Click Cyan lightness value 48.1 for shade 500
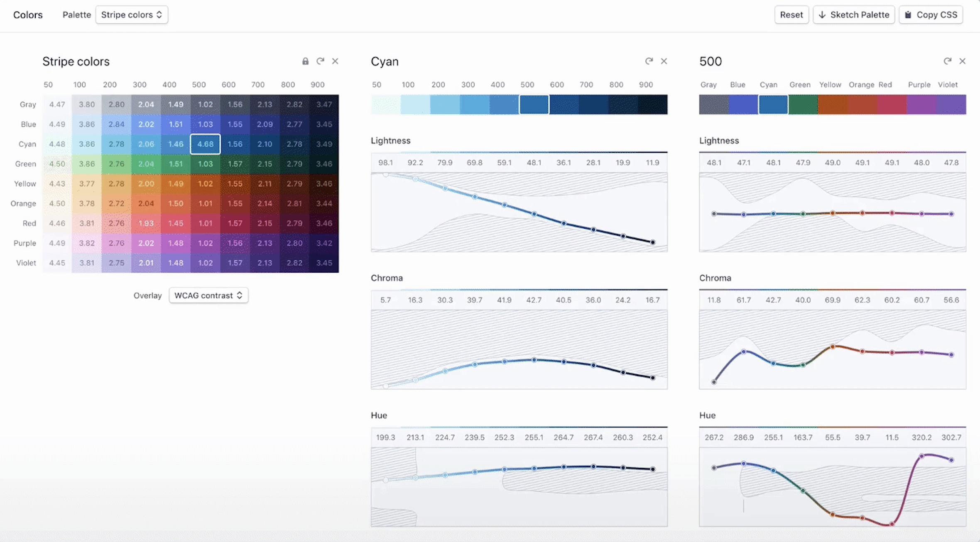The width and height of the screenshot is (980, 542). click(534, 163)
